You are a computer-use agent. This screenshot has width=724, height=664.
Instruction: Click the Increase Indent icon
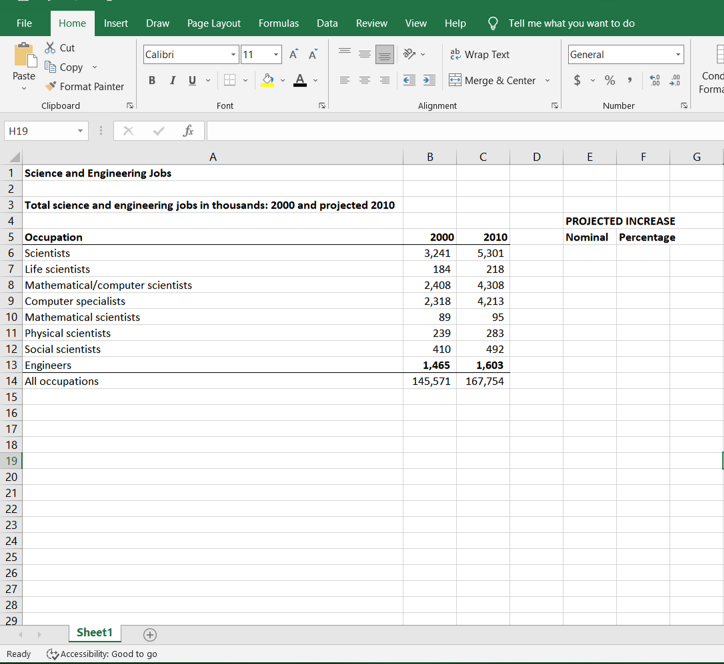tap(429, 81)
